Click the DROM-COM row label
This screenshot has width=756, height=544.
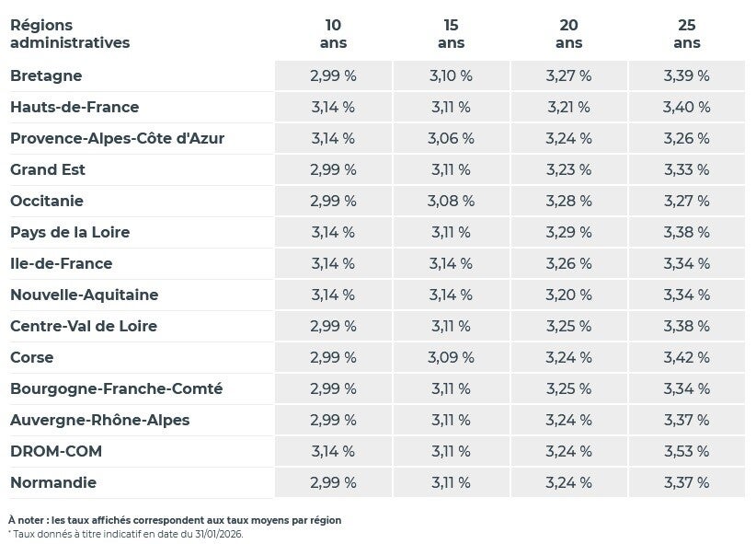click(x=56, y=451)
